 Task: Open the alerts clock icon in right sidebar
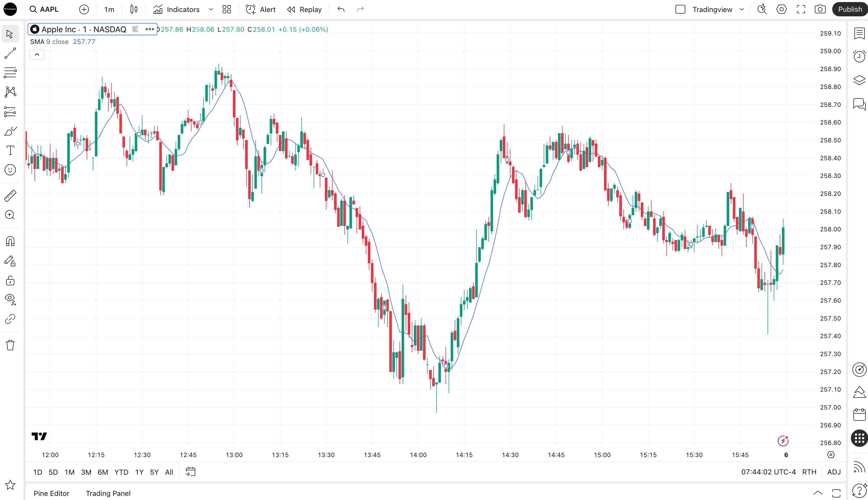[859, 56]
